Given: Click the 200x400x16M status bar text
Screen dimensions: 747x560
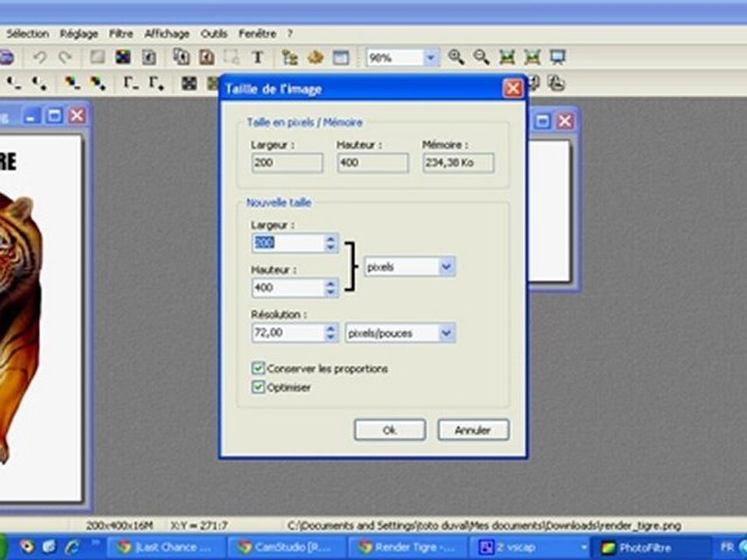Looking at the screenshot, I should pyautogui.click(x=119, y=526).
